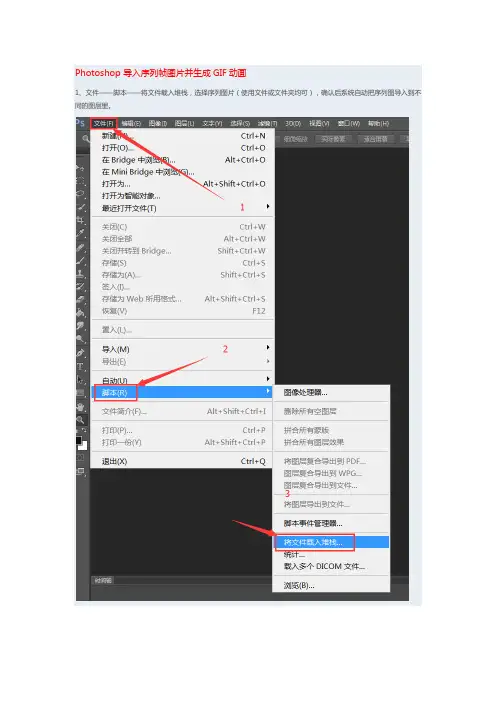Click the Ps application logo
This screenshot has height=702, width=496.
coord(81,123)
